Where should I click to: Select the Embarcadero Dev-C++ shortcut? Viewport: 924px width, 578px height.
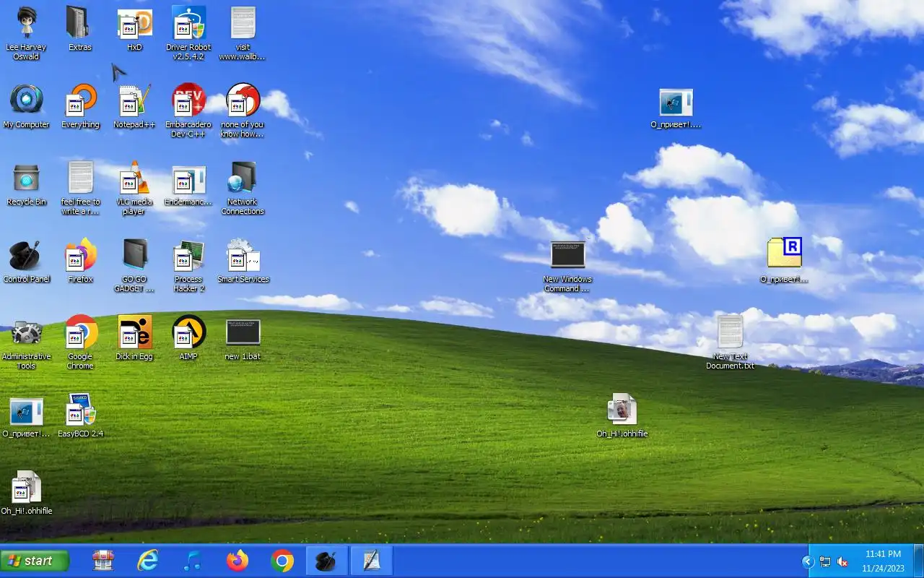(188, 110)
